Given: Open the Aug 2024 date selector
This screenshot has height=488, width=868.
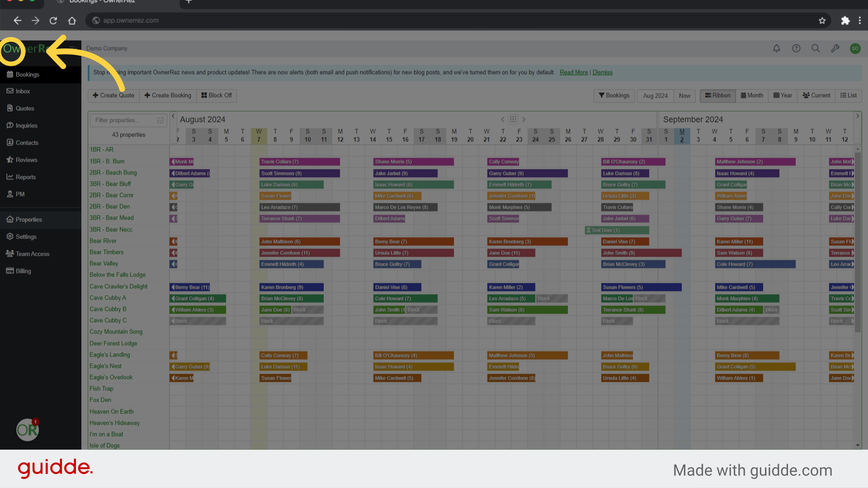Looking at the screenshot, I should click(x=655, y=96).
